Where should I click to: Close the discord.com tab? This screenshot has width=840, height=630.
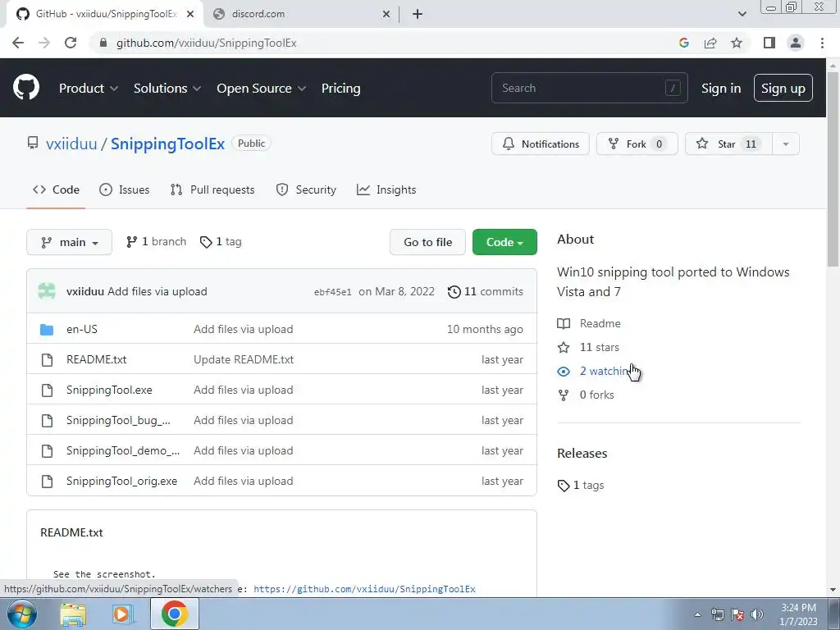(386, 15)
